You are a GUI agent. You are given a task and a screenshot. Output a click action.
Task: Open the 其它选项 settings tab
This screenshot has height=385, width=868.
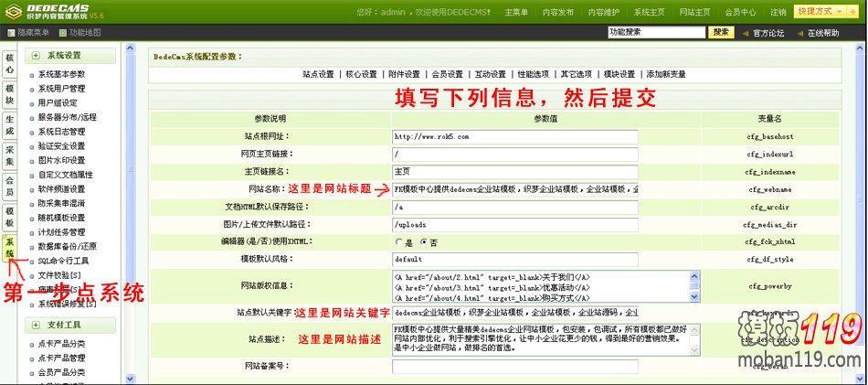tap(577, 74)
